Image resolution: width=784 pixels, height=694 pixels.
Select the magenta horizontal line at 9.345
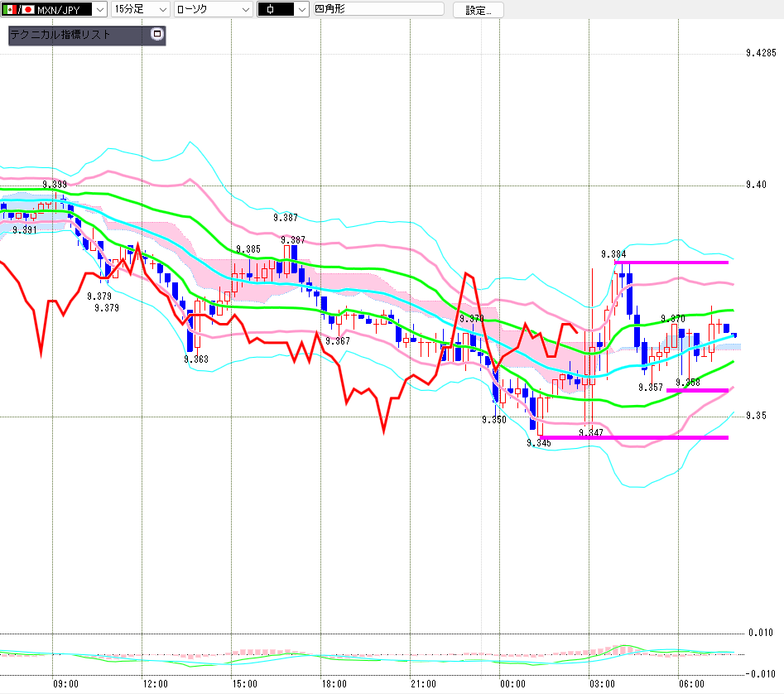click(x=633, y=437)
